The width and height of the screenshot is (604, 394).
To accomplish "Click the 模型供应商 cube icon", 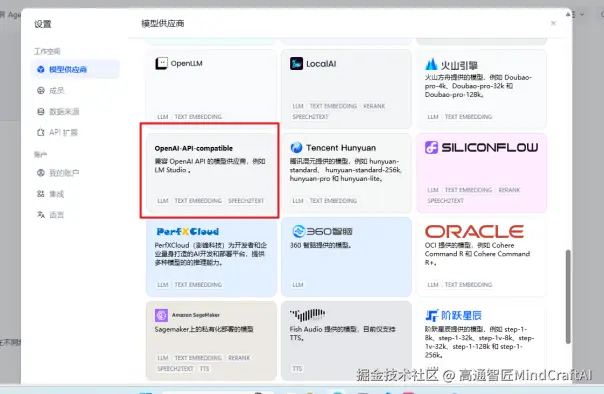I will (41, 69).
